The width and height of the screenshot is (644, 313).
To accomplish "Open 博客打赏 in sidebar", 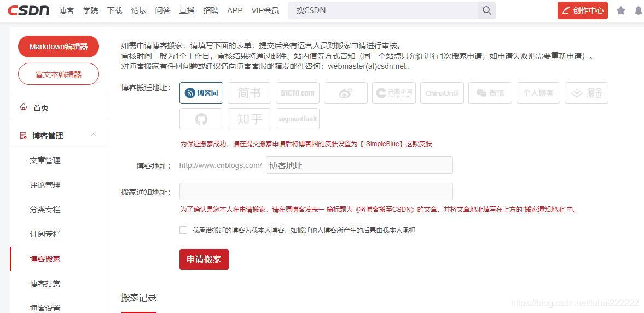I will tap(45, 284).
